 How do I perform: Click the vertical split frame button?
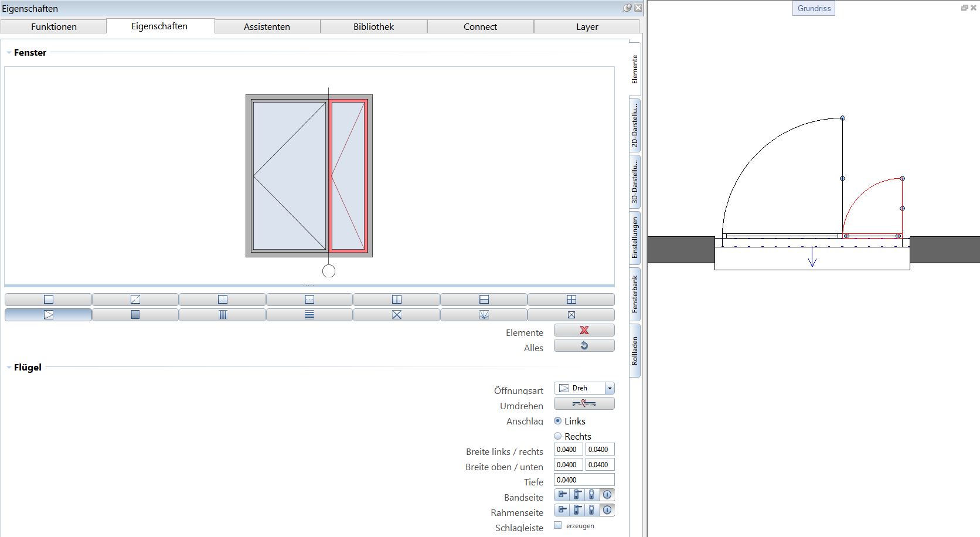pos(397,300)
